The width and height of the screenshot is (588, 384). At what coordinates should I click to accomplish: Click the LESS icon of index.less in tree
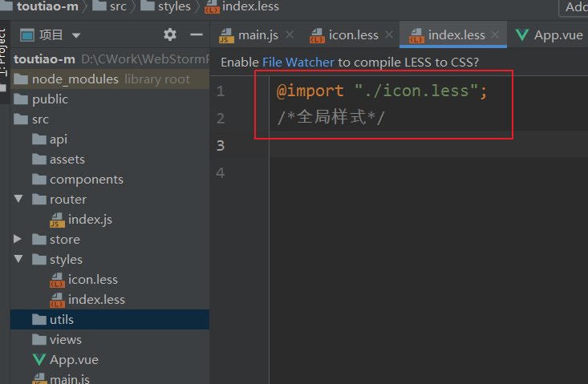[57, 300]
